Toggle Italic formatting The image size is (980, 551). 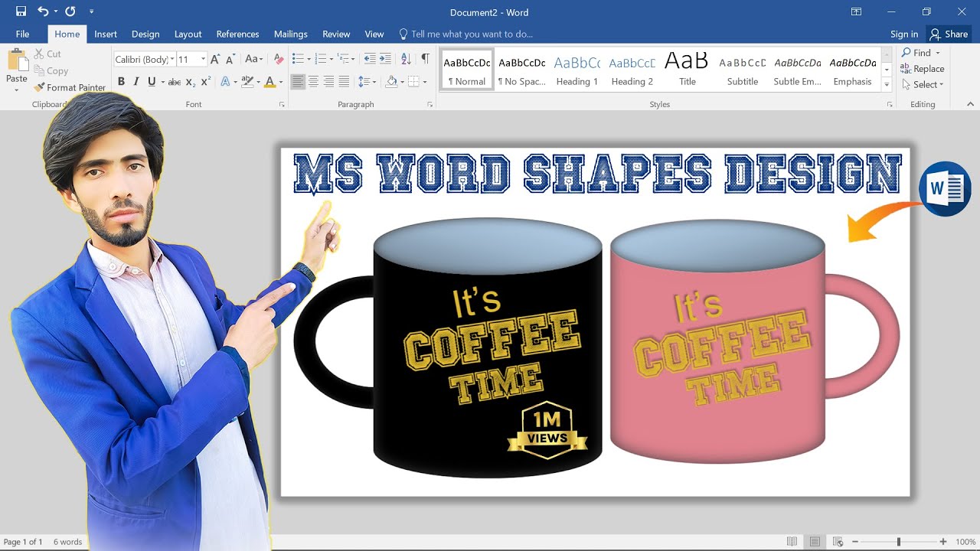136,82
